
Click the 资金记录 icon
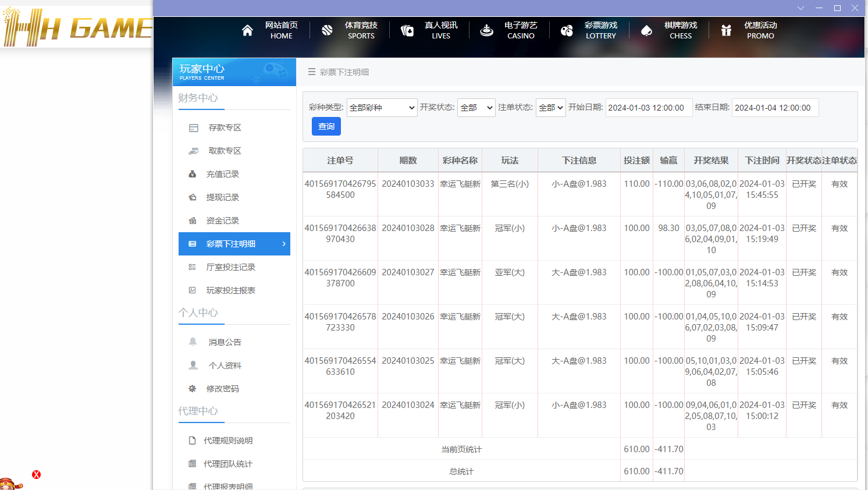click(193, 221)
